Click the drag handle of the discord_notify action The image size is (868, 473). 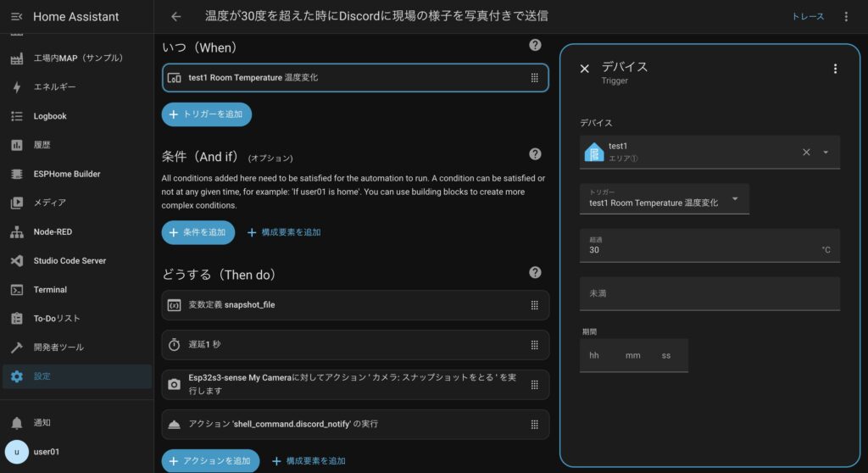click(x=534, y=425)
